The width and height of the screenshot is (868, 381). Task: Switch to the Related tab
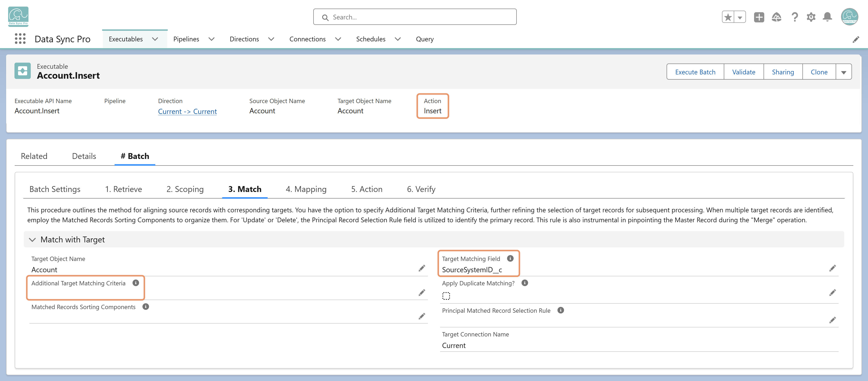[x=34, y=156]
